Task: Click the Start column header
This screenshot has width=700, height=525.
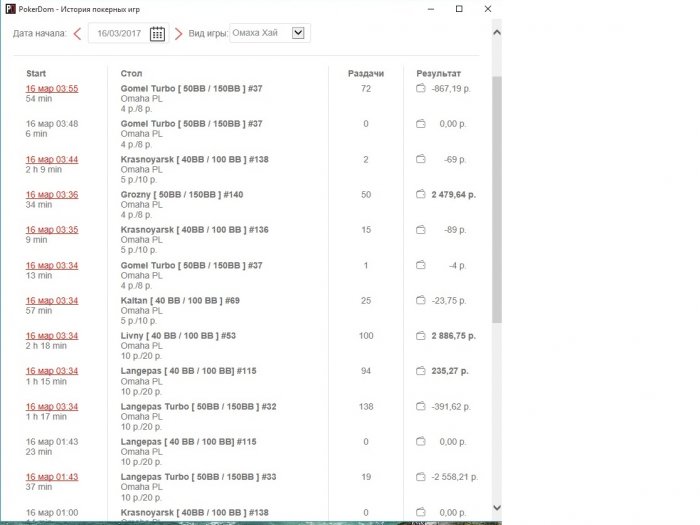Action: point(36,73)
